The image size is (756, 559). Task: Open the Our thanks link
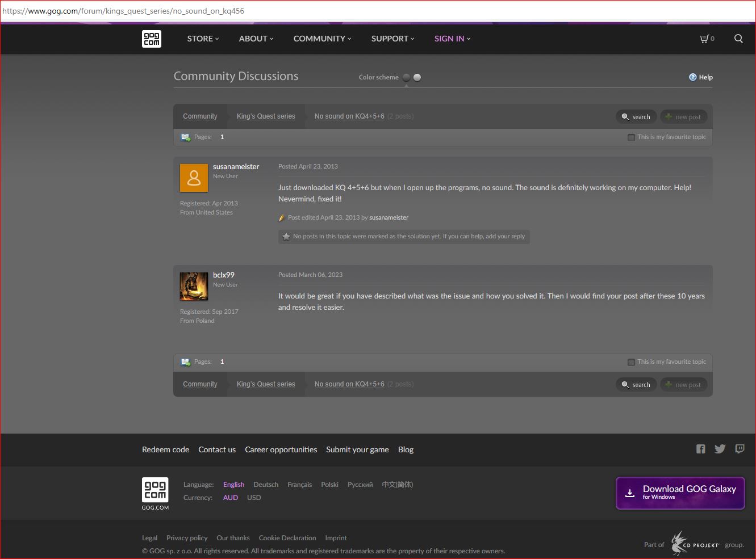pyautogui.click(x=233, y=538)
